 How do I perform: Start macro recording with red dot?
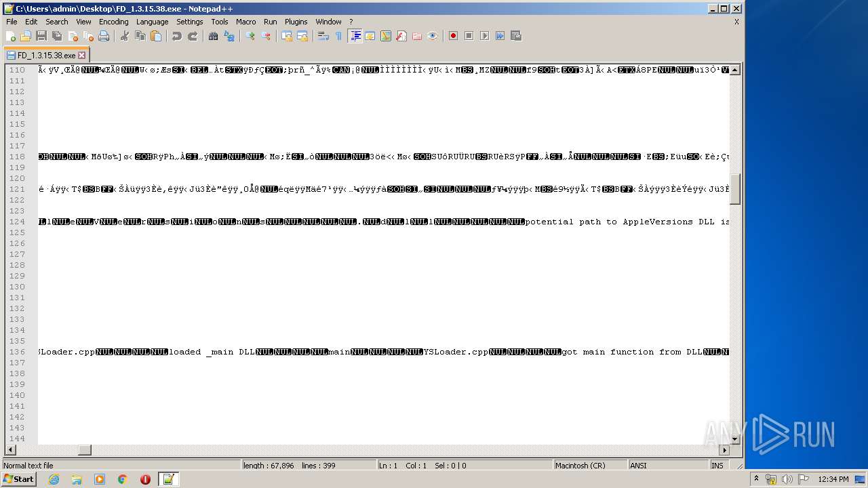[x=453, y=36]
